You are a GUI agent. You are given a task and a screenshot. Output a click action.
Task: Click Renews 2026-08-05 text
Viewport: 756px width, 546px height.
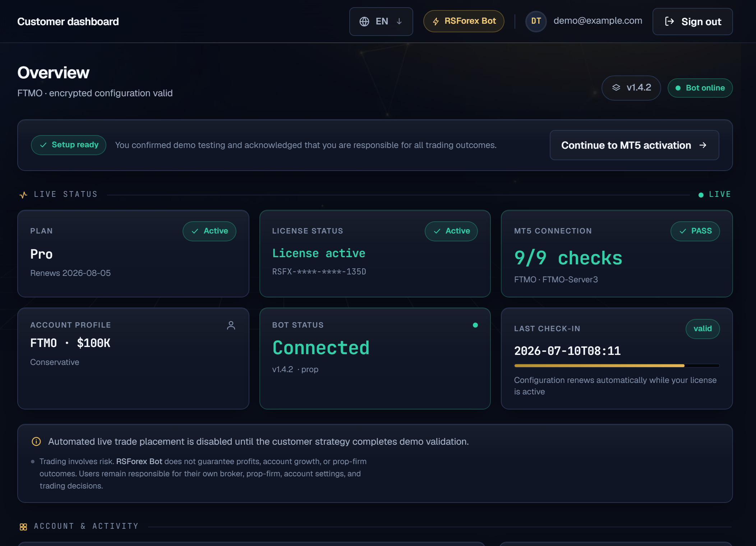point(70,273)
